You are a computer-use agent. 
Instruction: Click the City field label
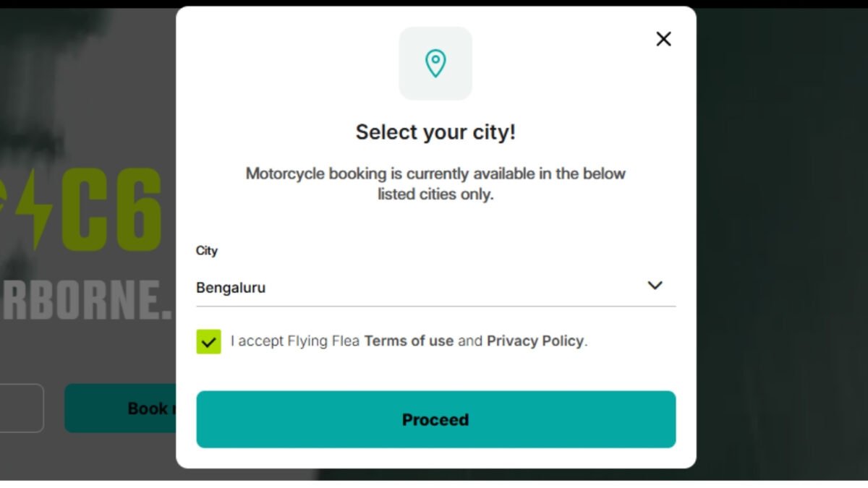click(x=207, y=251)
